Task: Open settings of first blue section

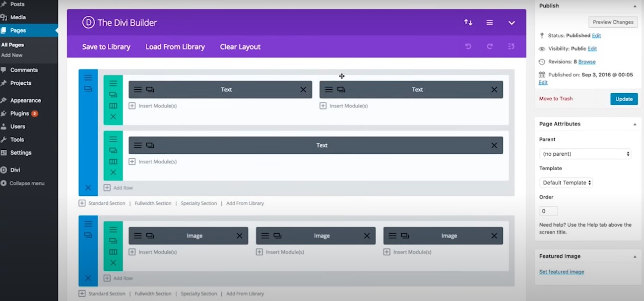Action: [88, 78]
